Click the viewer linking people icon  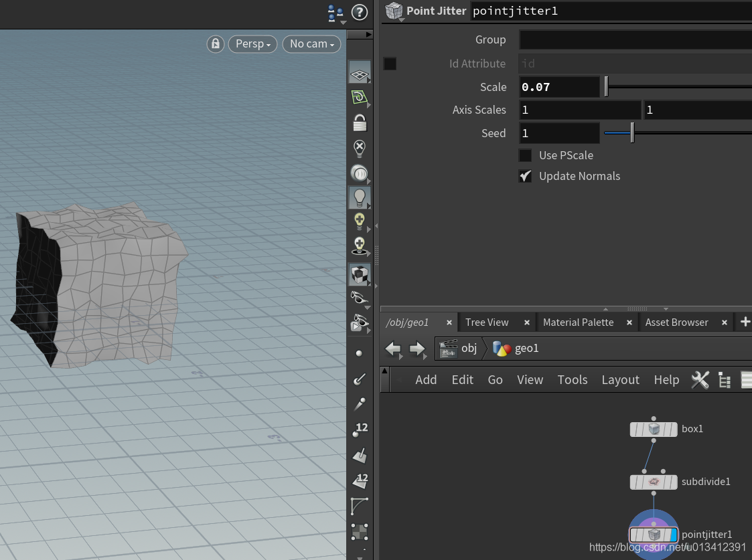pos(335,12)
